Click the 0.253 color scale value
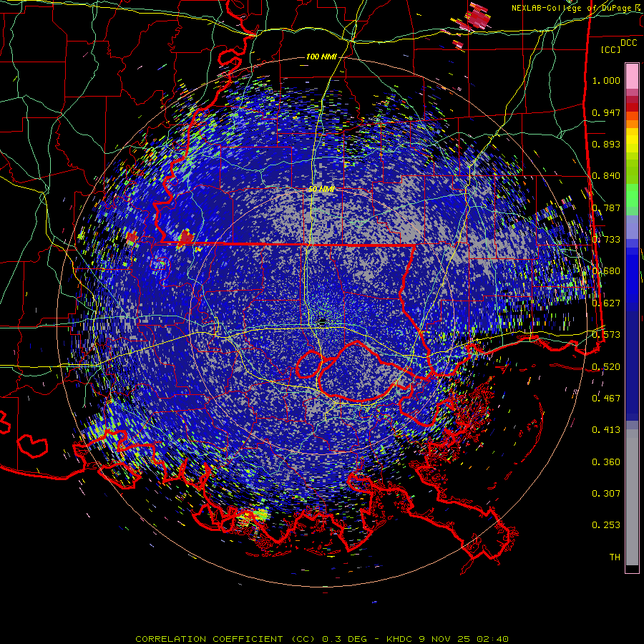 (x=606, y=525)
